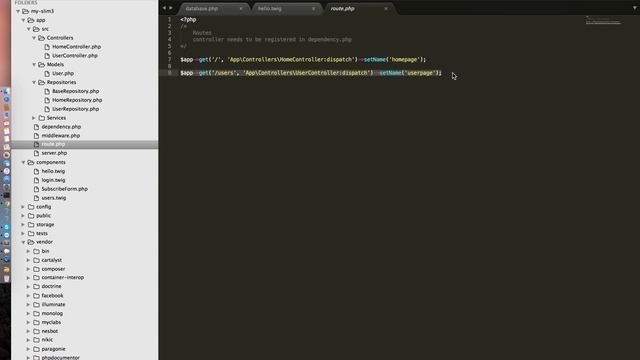Click file icon beside server.php
This screenshot has width=640, height=360.
(36, 153)
